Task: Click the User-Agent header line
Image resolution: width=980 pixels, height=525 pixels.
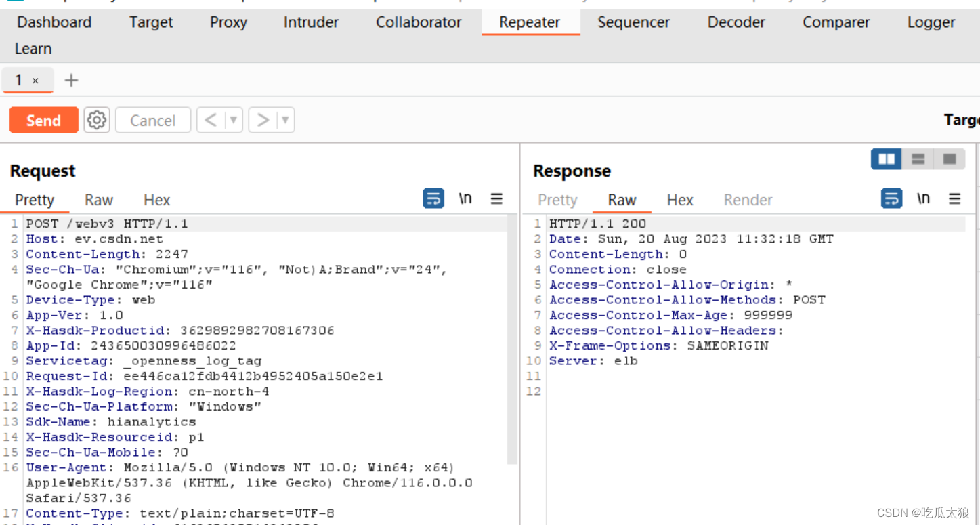Action: (x=249, y=483)
